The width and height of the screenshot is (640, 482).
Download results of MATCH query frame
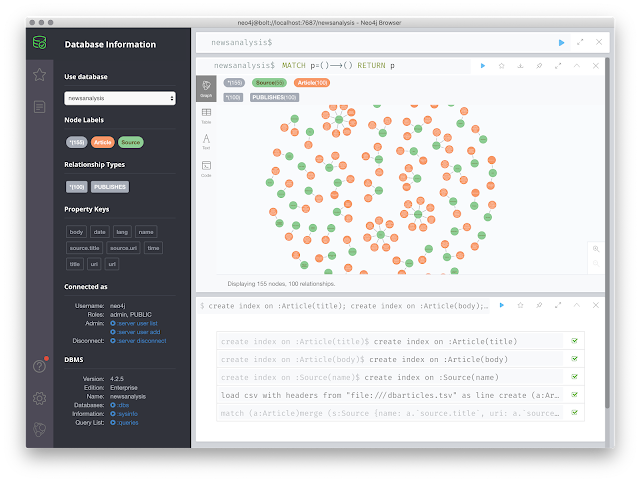520,66
